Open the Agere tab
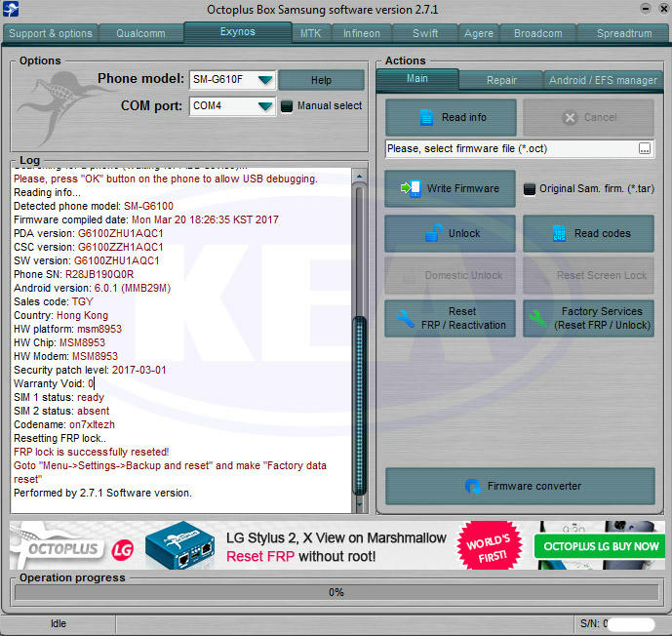Screen dimensions: 672x636 click(x=479, y=33)
